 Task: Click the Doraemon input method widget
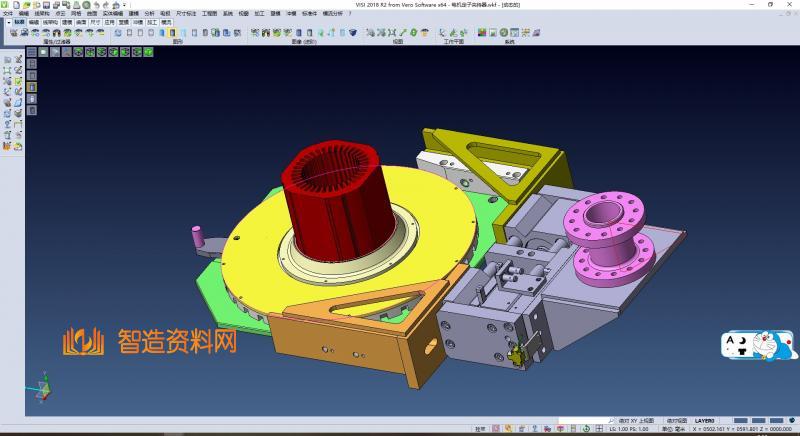[759, 345]
